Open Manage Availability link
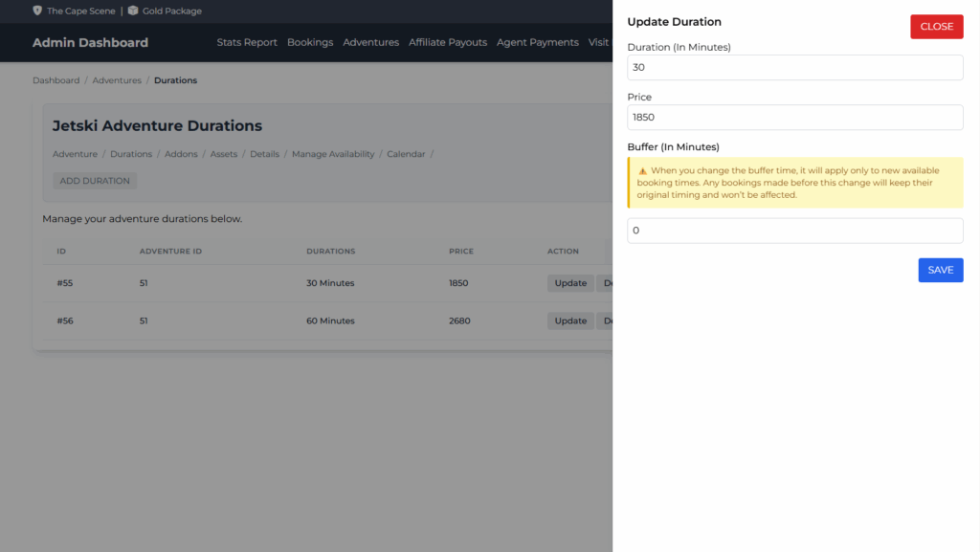Image resolution: width=980 pixels, height=552 pixels. pyautogui.click(x=333, y=154)
